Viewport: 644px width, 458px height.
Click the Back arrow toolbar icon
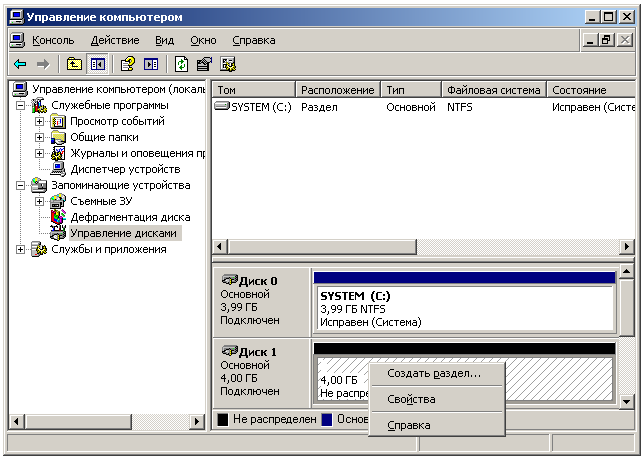pos(20,64)
